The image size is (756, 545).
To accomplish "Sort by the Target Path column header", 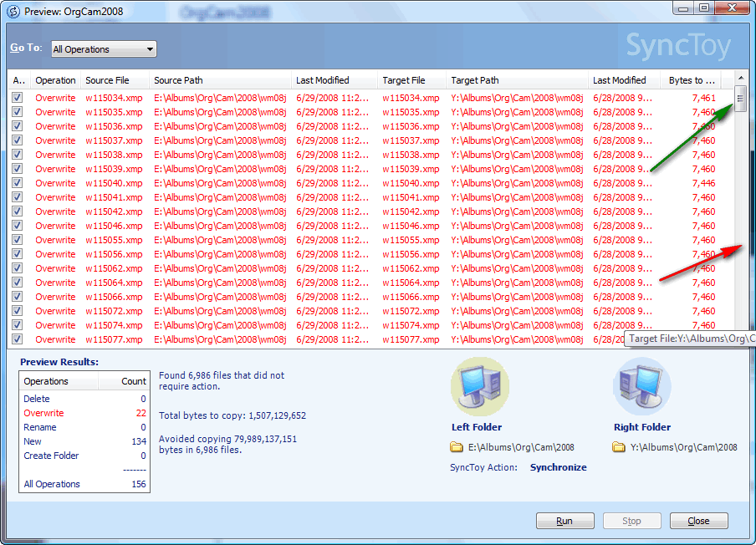I will [517, 80].
